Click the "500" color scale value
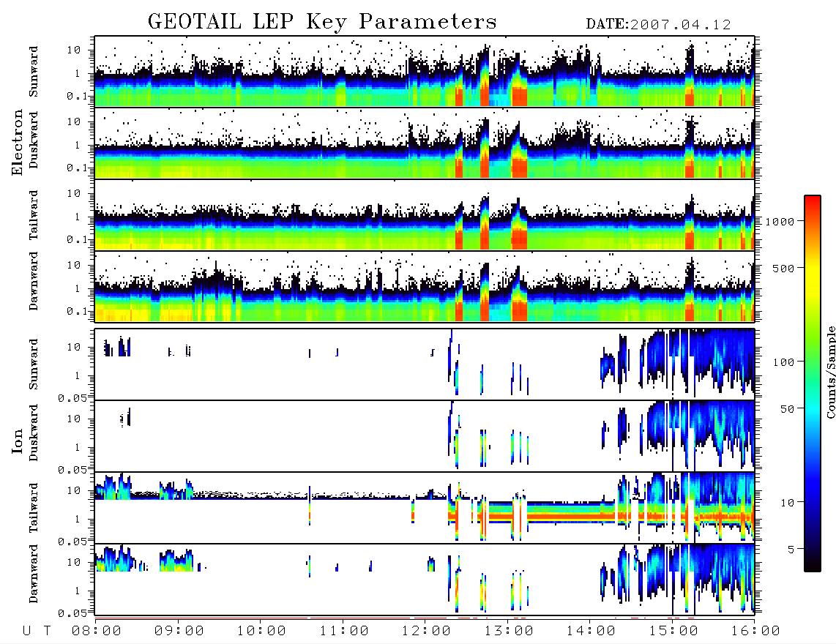 784,268
